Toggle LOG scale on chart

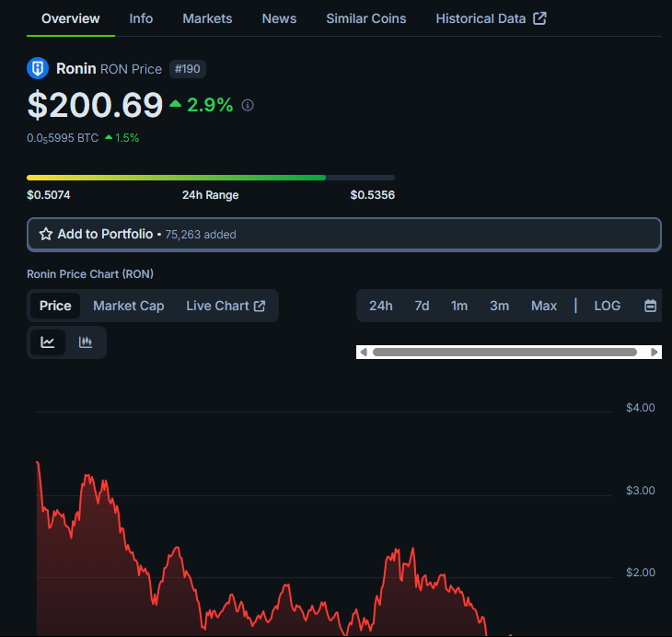(607, 306)
